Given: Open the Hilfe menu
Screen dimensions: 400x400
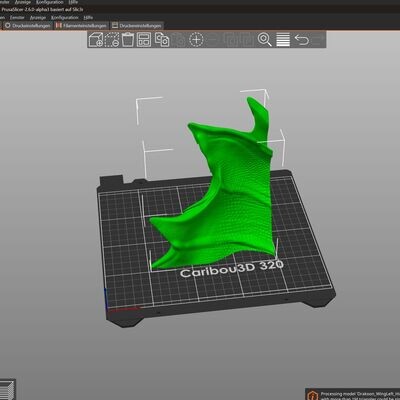Looking at the screenshot, I should [x=88, y=17].
